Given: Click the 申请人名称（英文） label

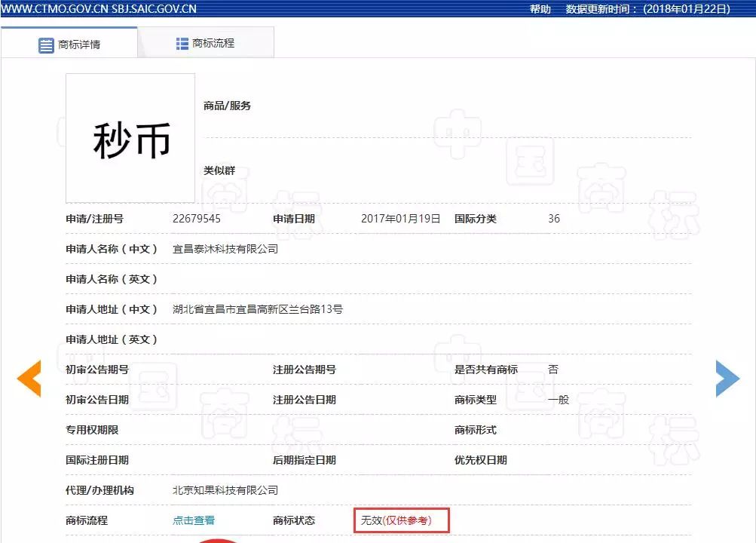Looking at the screenshot, I should pyautogui.click(x=112, y=279).
